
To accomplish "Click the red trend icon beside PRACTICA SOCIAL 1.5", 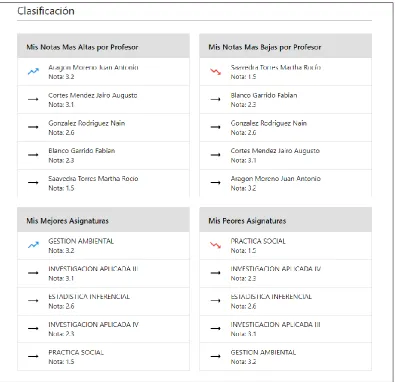I will 215,245.
